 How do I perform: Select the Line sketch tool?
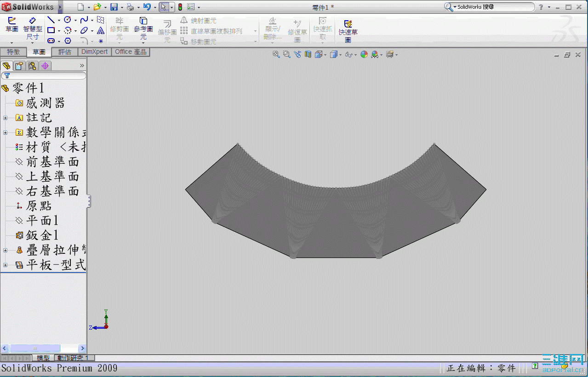tap(51, 20)
